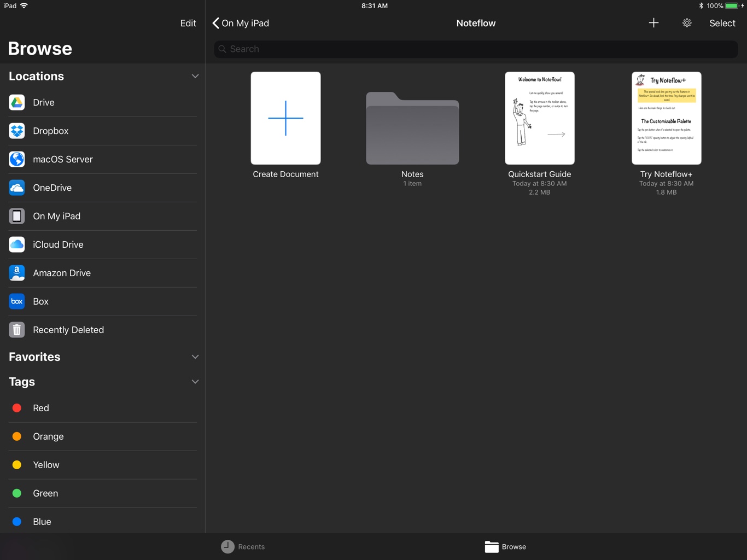747x560 pixels.
Task: Tap the Recents clock icon
Action: tap(227, 546)
